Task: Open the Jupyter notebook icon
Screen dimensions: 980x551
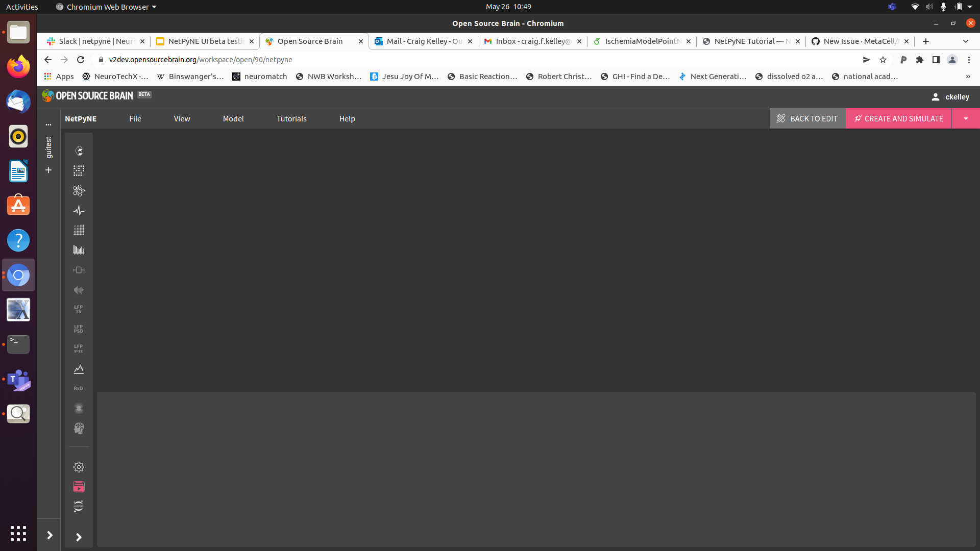Action: [x=79, y=507]
